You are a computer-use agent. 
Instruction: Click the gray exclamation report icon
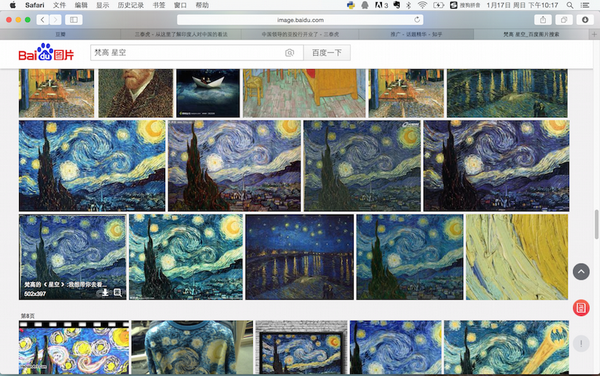[581, 343]
